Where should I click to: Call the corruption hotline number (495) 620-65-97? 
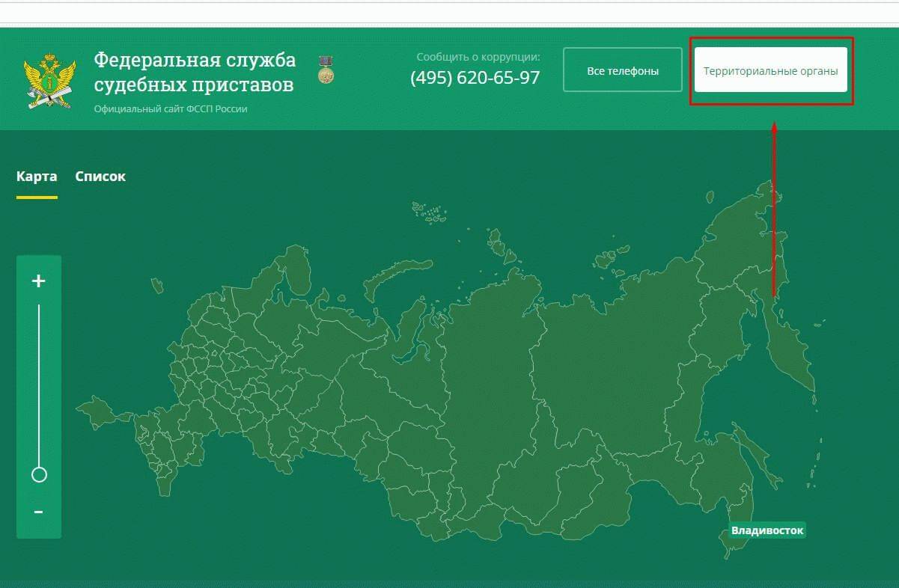[475, 78]
